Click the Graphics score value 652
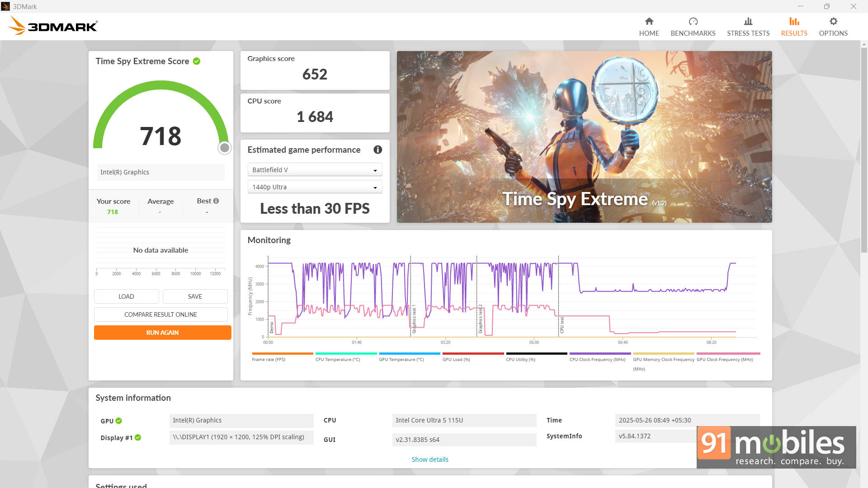868x488 pixels. [315, 74]
